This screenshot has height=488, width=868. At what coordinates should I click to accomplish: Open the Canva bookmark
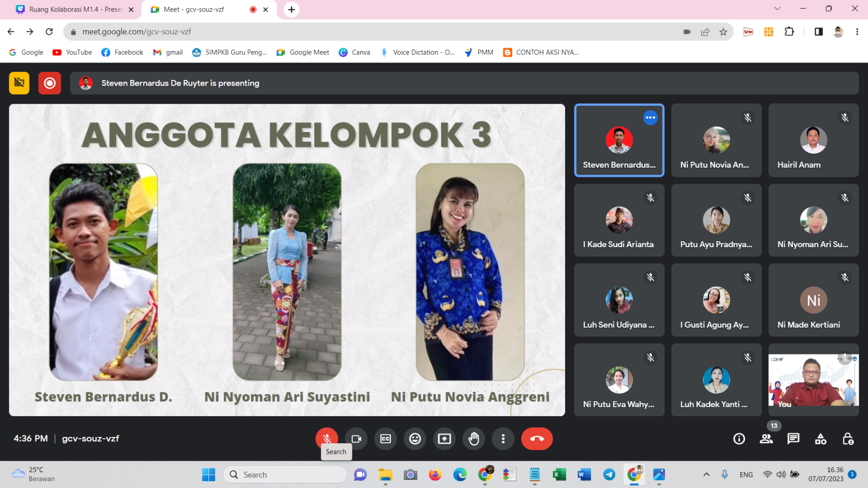pyautogui.click(x=355, y=53)
